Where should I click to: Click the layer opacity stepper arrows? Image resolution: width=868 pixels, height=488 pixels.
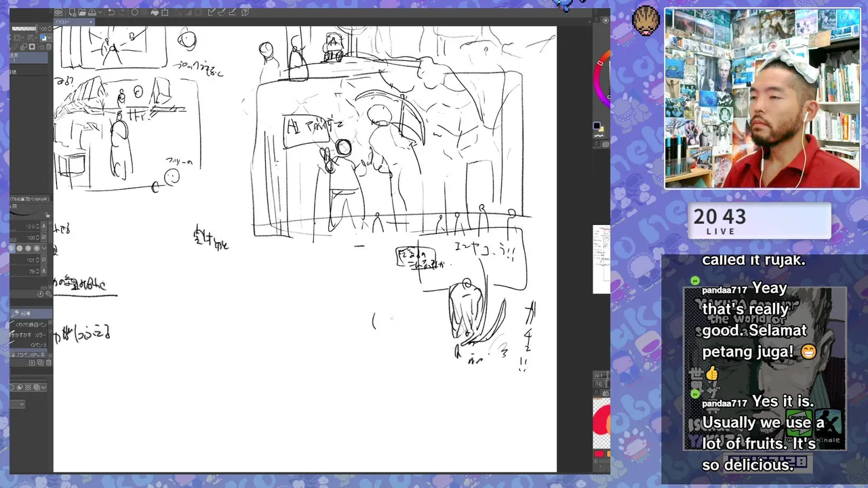coord(50,28)
